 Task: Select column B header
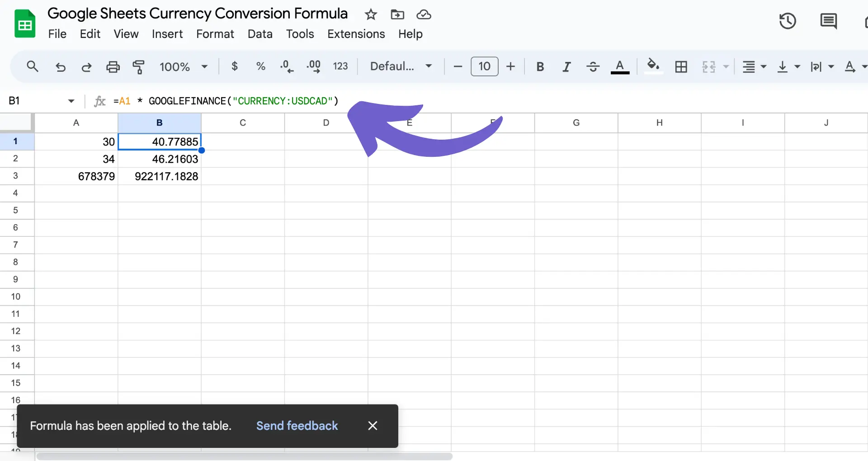pyautogui.click(x=159, y=123)
